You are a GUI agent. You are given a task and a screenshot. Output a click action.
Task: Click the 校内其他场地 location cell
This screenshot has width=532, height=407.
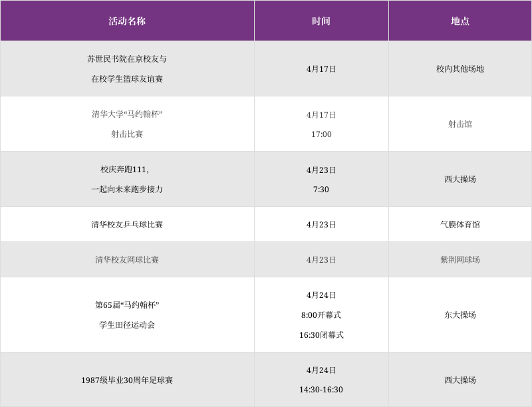tap(460, 68)
